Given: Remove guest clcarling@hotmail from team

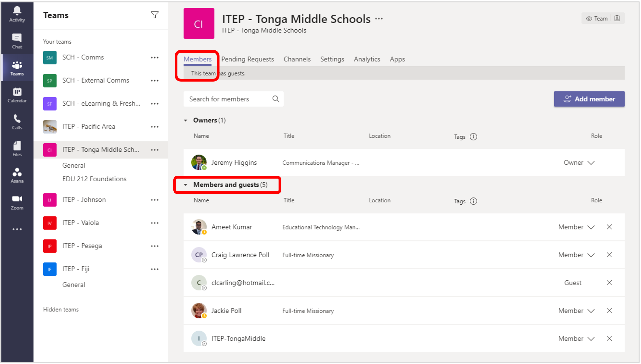Looking at the screenshot, I should 609,283.
